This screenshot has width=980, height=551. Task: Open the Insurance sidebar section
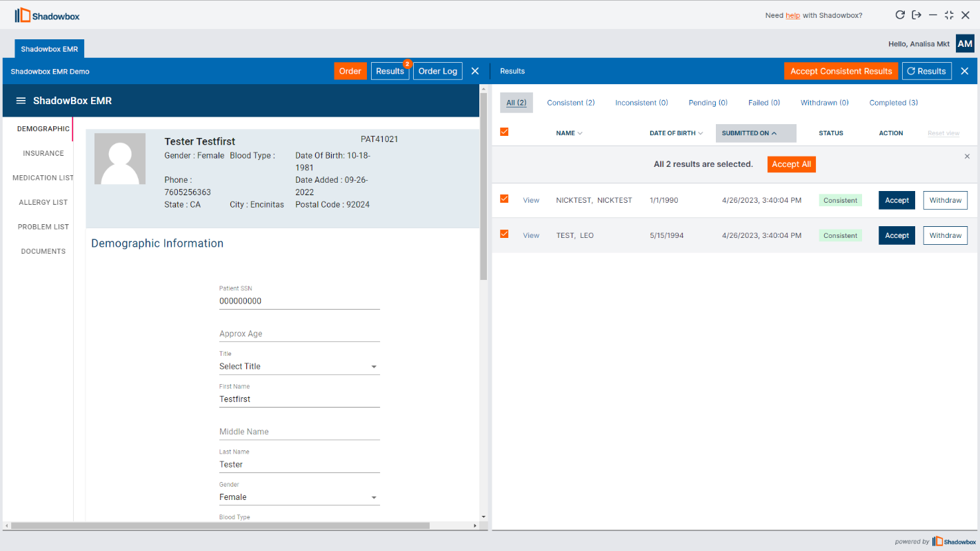pos(43,153)
